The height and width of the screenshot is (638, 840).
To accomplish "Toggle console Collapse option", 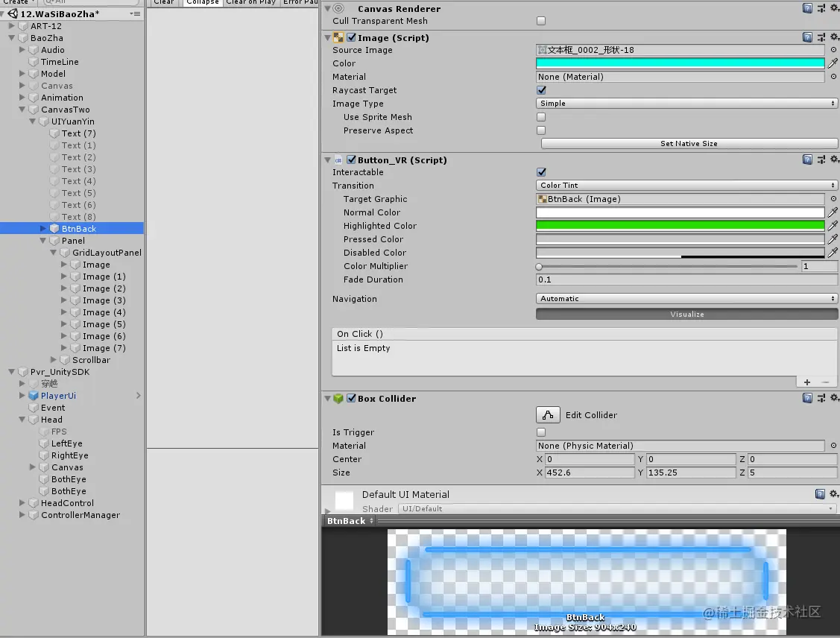I will 203,3.
